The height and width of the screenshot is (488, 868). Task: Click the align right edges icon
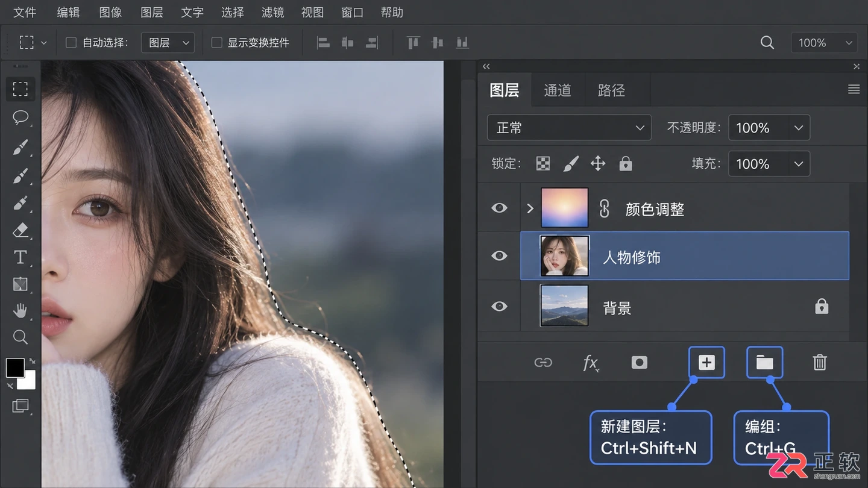pyautogui.click(x=372, y=42)
